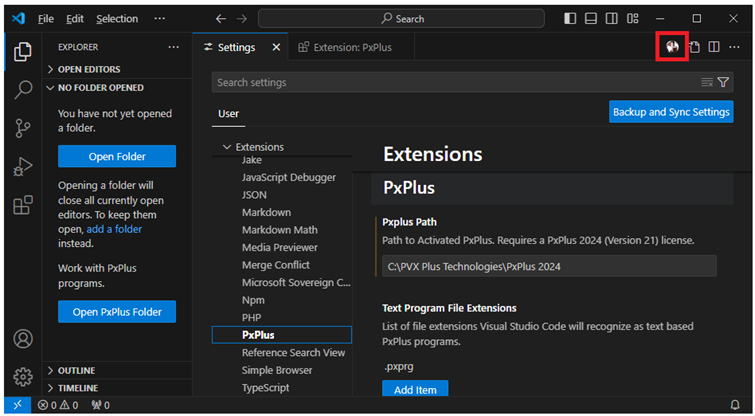Click the Accounts icon
The width and height of the screenshot is (755, 416).
pos(22,339)
